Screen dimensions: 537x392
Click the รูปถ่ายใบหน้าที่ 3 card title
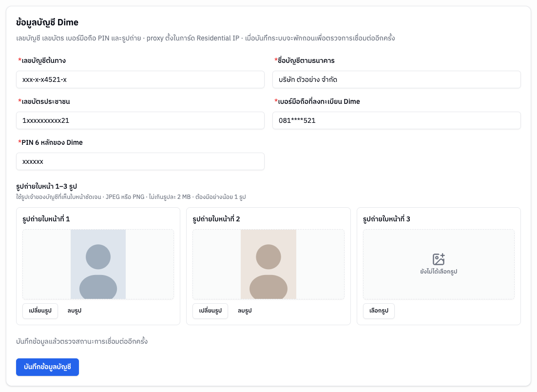(386, 219)
